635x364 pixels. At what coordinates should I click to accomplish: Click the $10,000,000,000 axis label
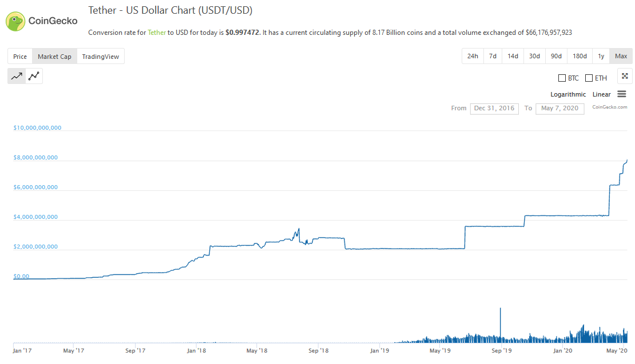pyautogui.click(x=37, y=128)
